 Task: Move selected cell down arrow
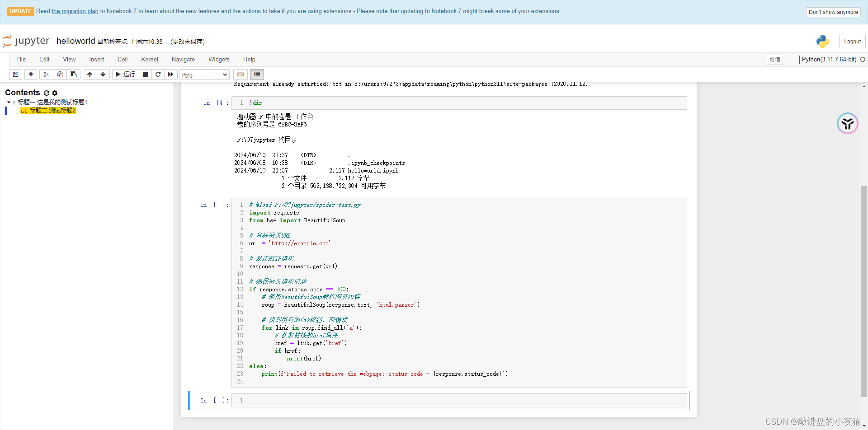103,75
